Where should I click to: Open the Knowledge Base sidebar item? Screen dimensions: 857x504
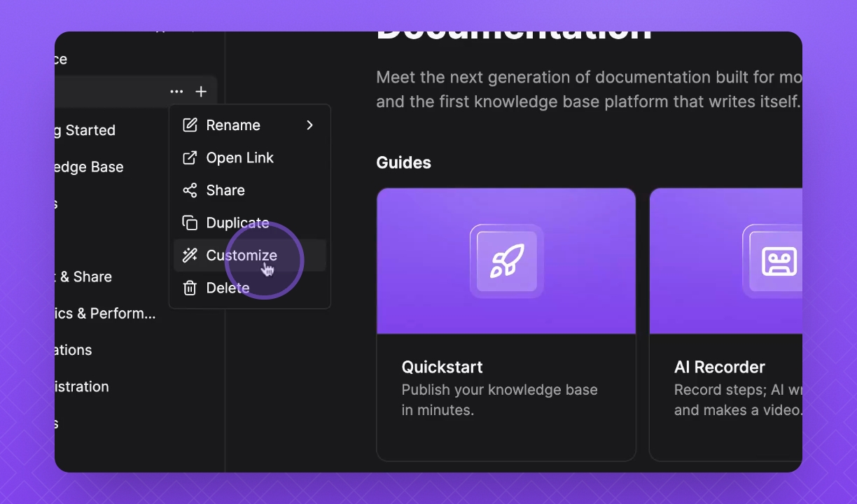(x=89, y=167)
